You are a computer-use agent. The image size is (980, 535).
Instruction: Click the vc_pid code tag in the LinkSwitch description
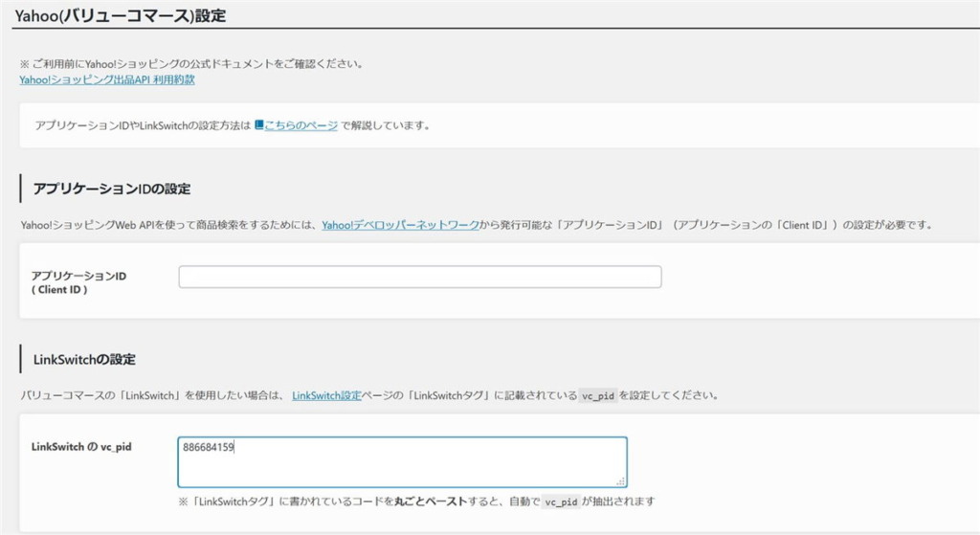598,395
